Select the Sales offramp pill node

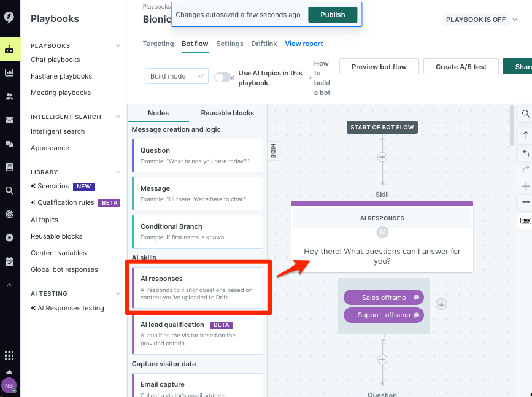tap(384, 298)
